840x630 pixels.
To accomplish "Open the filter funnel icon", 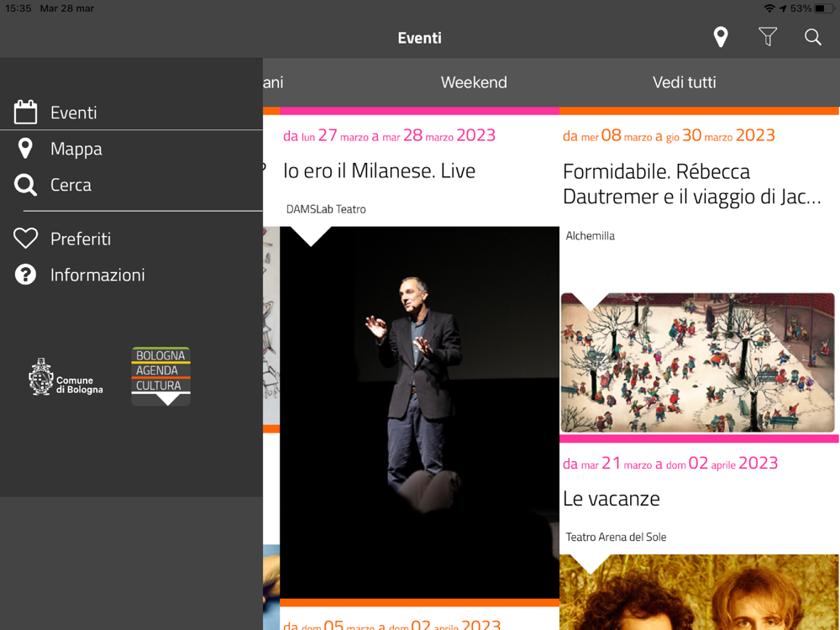I will pyautogui.click(x=767, y=37).
